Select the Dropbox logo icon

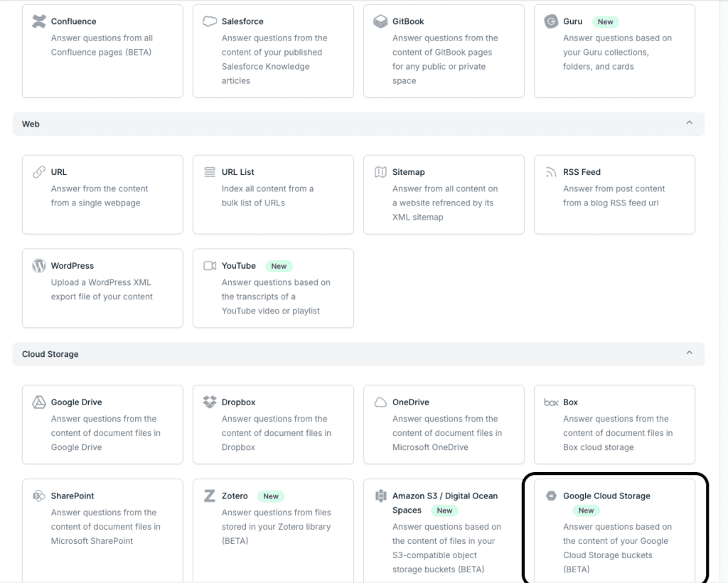(x=210, y=402)
